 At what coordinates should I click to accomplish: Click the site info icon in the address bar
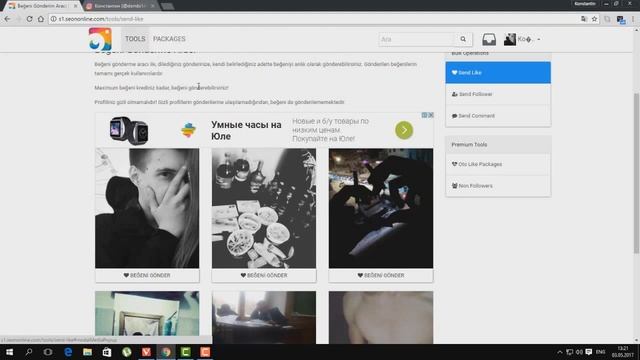[53, 19]
